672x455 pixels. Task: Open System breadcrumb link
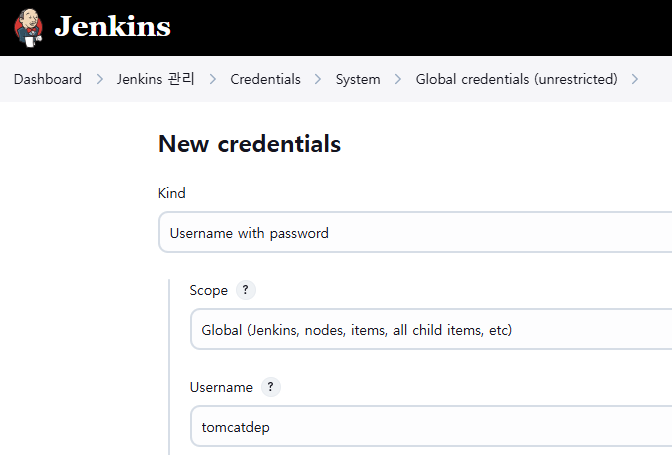pos(358,79)
